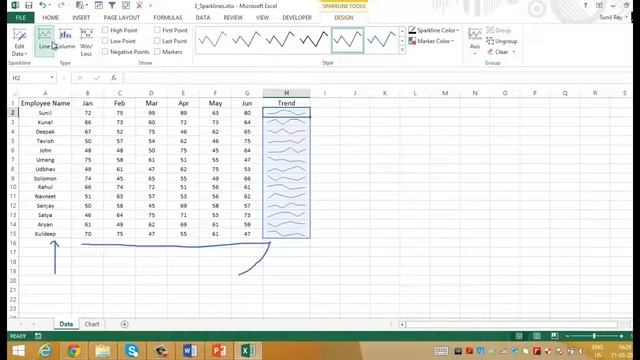Add a new sheet with plus icon
The width and height of the screenshot is (640, 360).
pos(124,324)
